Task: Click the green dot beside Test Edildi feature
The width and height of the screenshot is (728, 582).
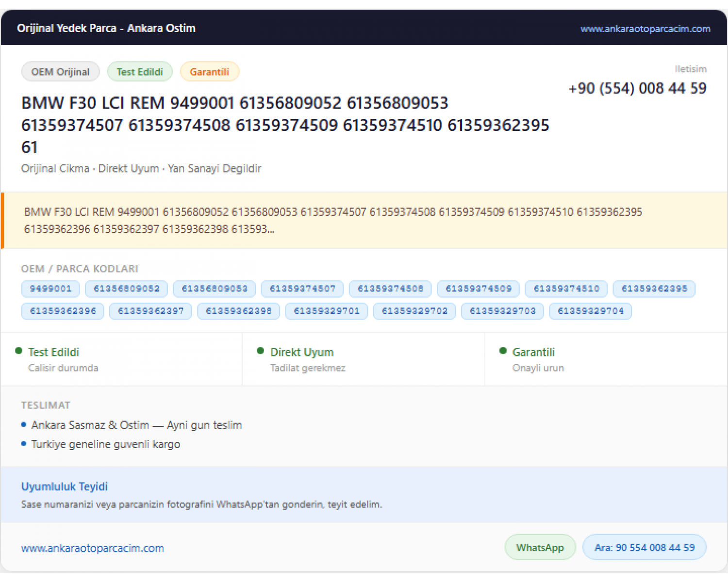Action: [19, 351]
